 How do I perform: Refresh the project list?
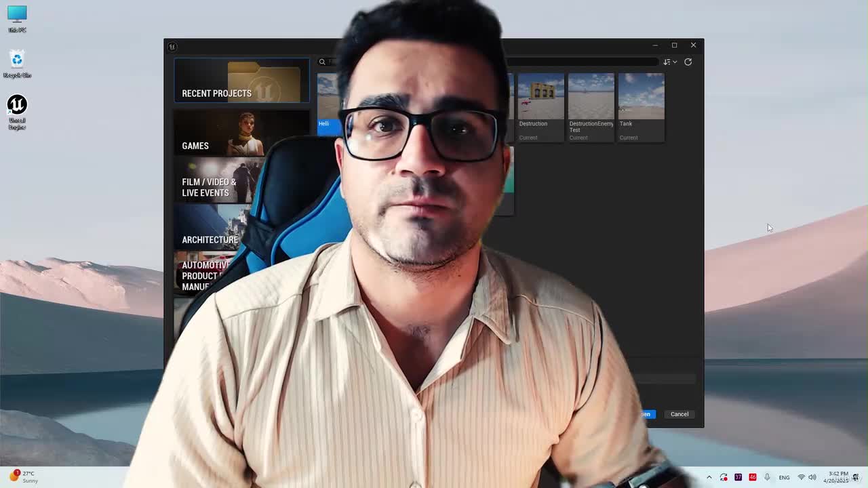pyautogui.click(x=688, y=62)
